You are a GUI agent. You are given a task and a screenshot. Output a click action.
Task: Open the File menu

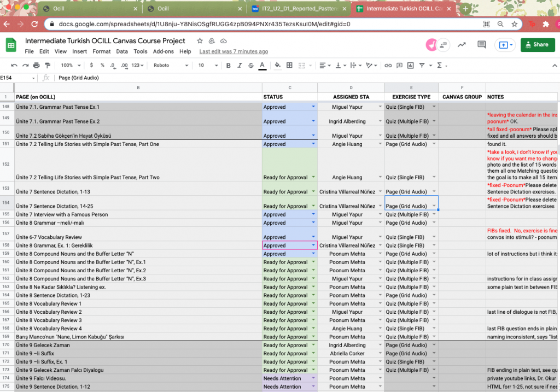point(30,51)
